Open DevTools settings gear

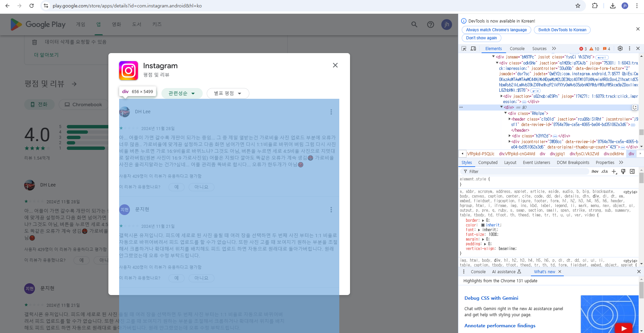(620, 49)
